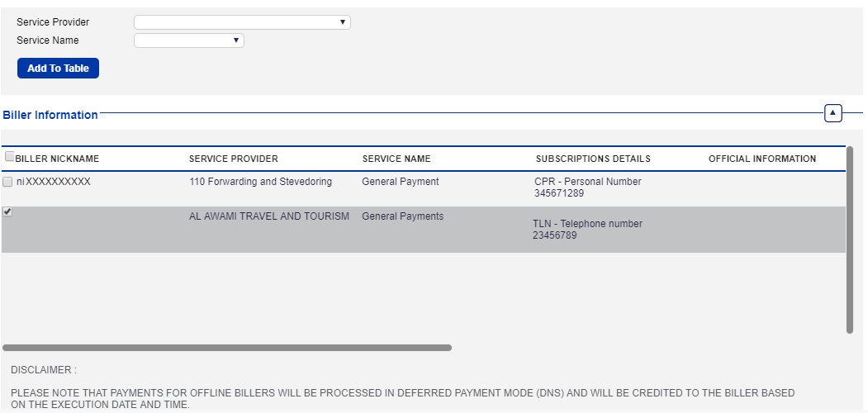Click the Service Name column header
The image size is (868, 413).
(x=396, y=159)
